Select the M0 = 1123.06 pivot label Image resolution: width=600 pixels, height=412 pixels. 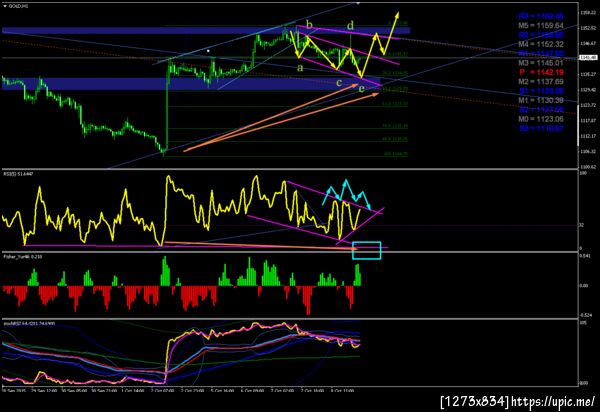click(541, 119)
